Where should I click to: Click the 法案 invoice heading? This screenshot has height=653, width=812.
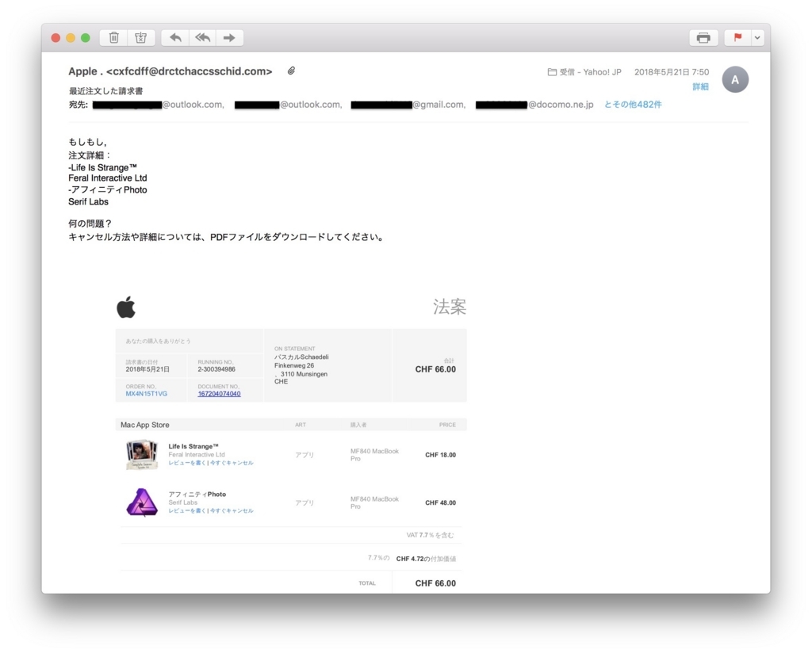(450, 307)
